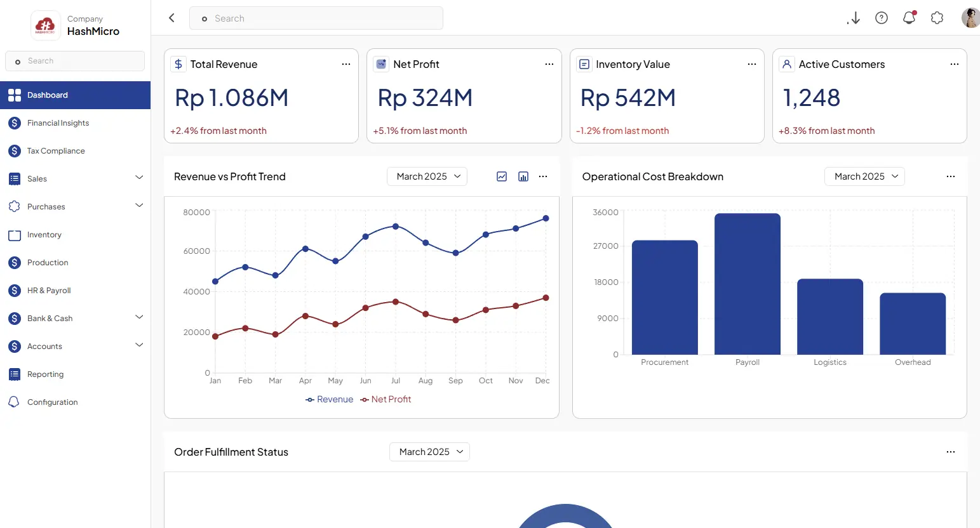Click the download arrow icon in header
This screenshot has width=980, height=528.
click(854, 18)
